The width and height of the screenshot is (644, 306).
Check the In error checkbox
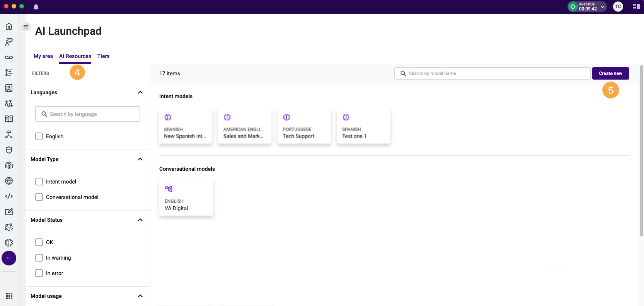coord(39,273)
